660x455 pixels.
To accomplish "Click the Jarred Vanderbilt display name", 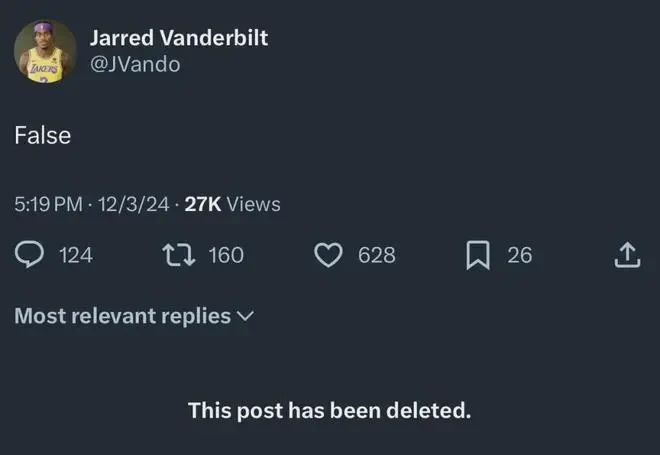I will point(178,38).
